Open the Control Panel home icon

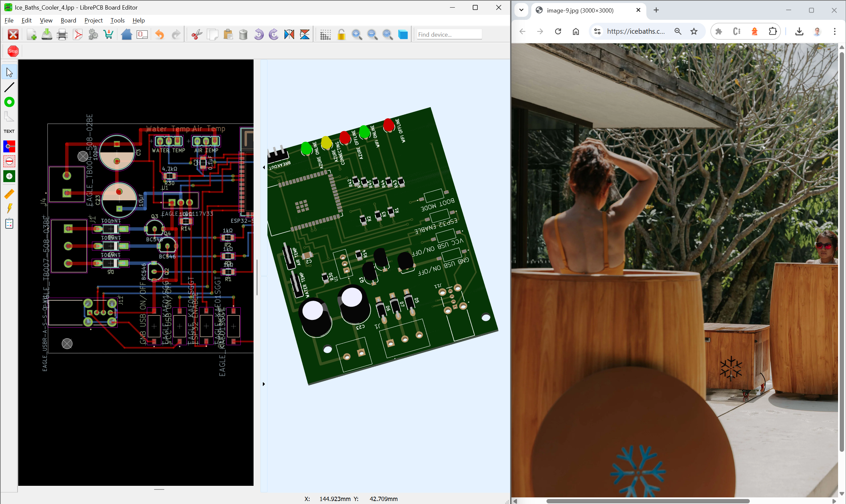coord(126,34)
